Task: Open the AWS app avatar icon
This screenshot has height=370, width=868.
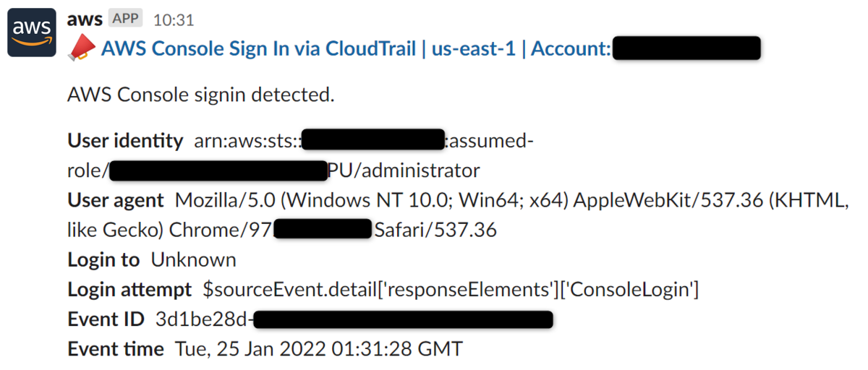Action: (x=32, y=33)
